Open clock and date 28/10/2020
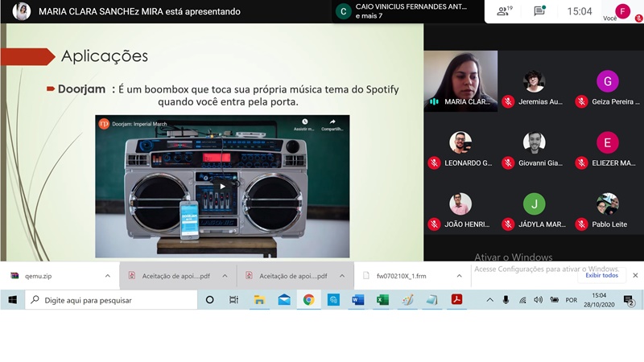This screenshot has height=362, width=644. [599, 300]
